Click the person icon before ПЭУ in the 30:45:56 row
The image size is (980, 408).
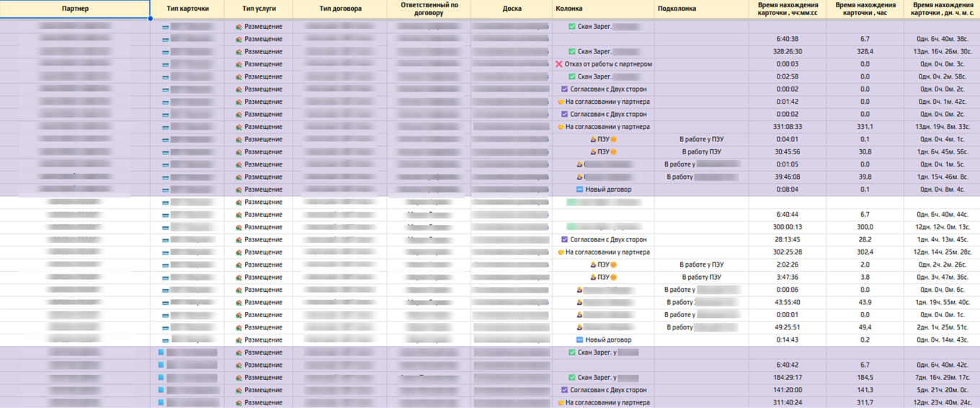coord(594,152)
